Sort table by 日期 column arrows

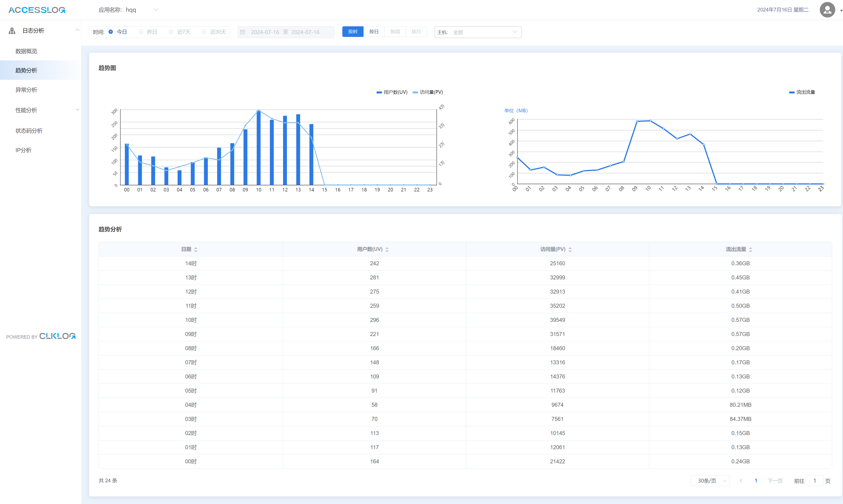click(196, 250)
